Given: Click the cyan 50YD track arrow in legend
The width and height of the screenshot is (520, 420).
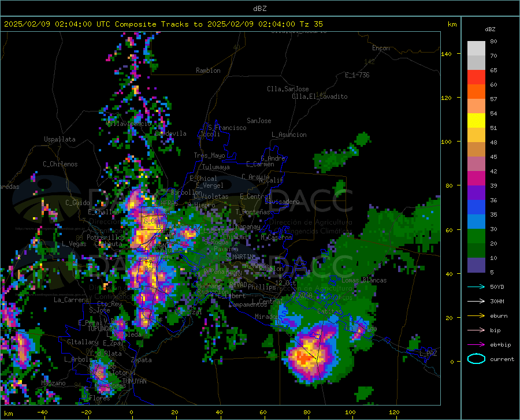Looking at the screenshot, I should [476, 287].
